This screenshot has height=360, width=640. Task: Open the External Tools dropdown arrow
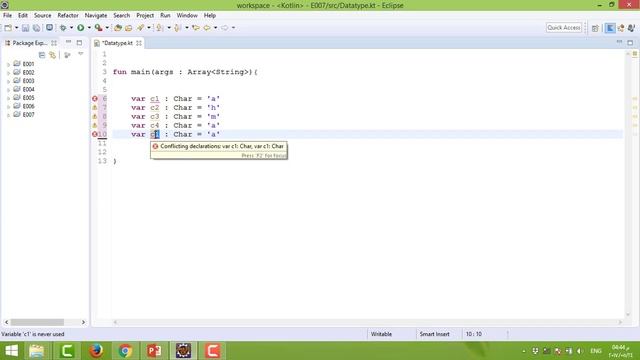click(107, 28)
